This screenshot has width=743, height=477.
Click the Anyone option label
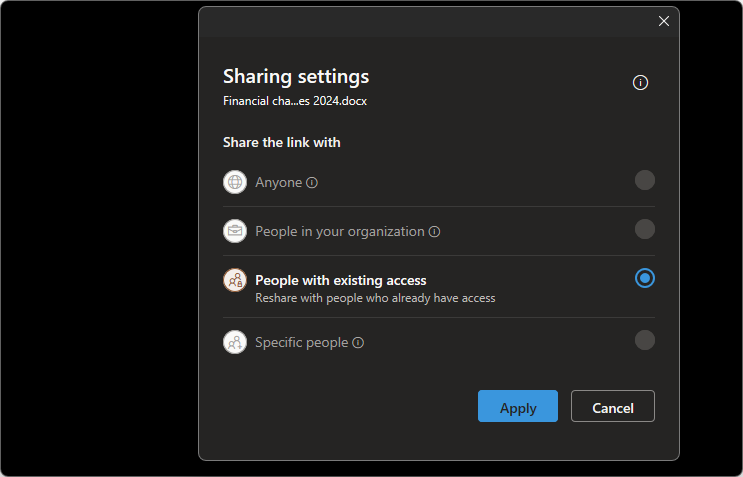pos(278,183)
